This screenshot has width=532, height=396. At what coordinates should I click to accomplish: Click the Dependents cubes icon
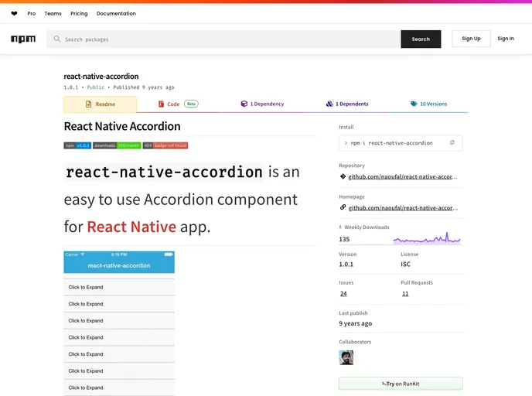tap(329, 104)
